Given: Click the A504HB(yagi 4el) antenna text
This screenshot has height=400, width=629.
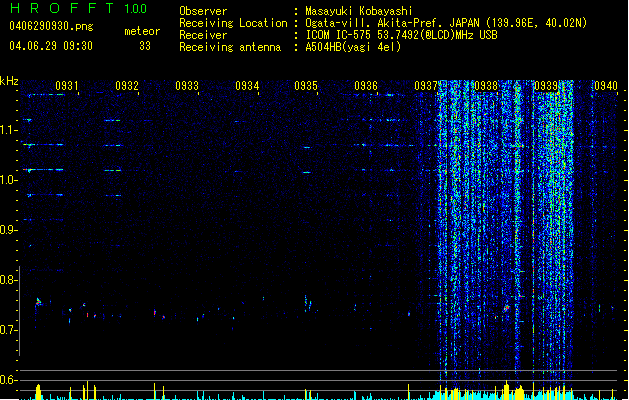Looking at the screenshot, I should tap(353, 47).
